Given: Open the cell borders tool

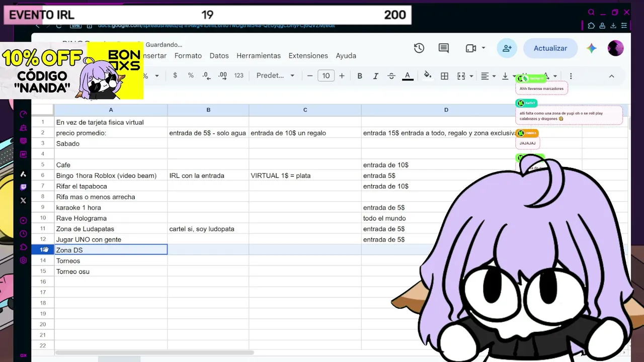Looking at the screenshot, I should [444, 76].
